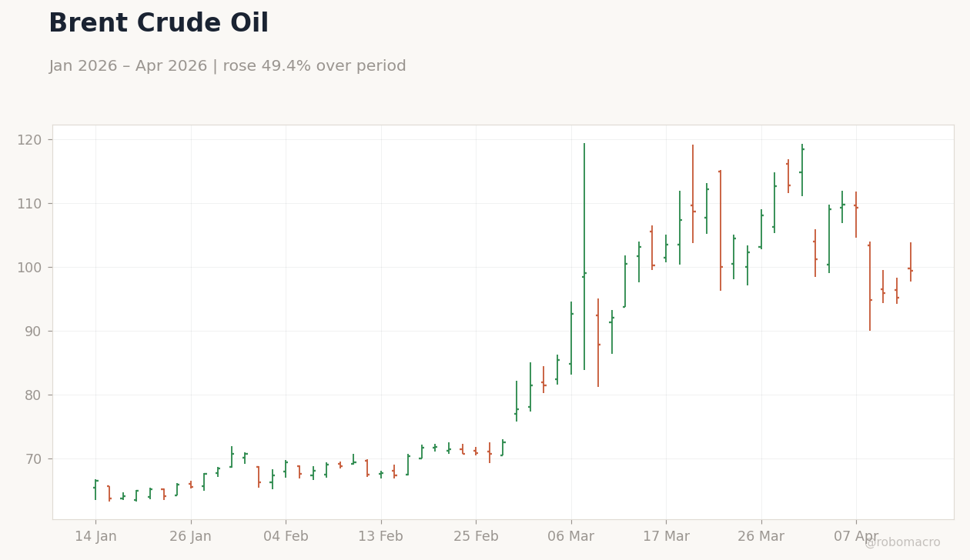Click the green OHLC bar at 13 Feb

(x=380, y=475)
